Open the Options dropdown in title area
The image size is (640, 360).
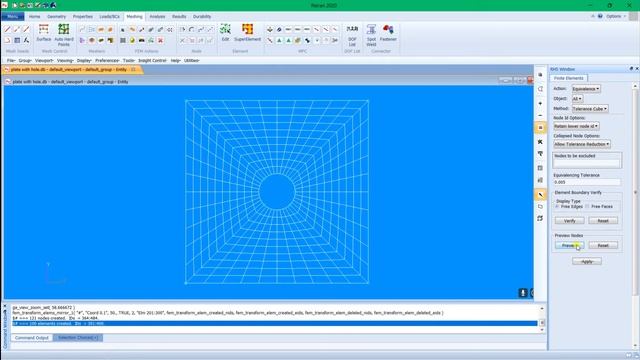click(616, 16)
